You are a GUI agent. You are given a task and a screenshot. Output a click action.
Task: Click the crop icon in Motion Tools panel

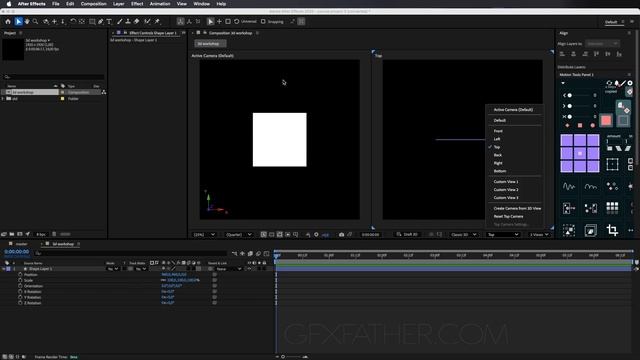612,230
